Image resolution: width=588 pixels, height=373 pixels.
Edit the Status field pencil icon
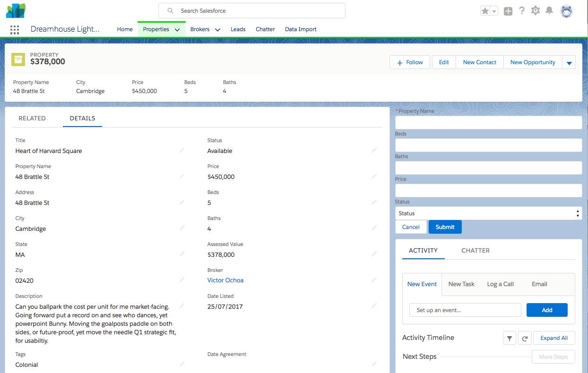(374, 150)
